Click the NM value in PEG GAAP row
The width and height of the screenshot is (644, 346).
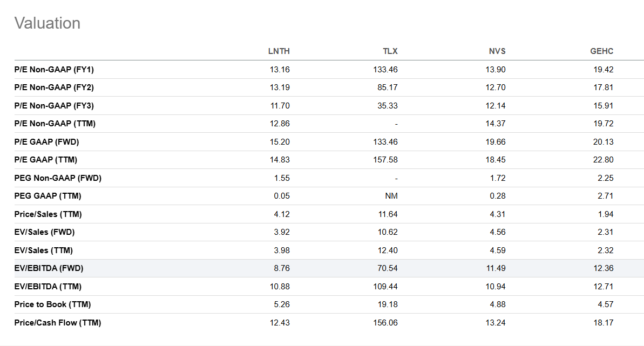[391, 196]
